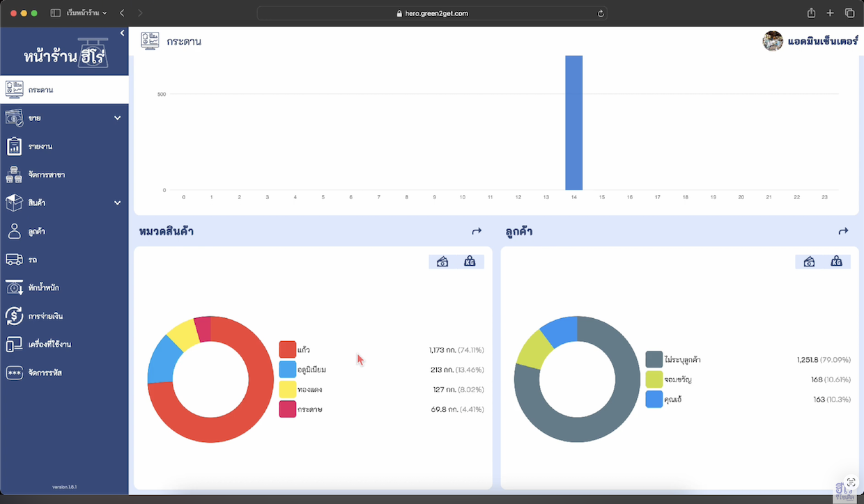Click the truck icon for รถ
Image resolution: width=864 pixels, height=504 pixels.
pos(14,259)
